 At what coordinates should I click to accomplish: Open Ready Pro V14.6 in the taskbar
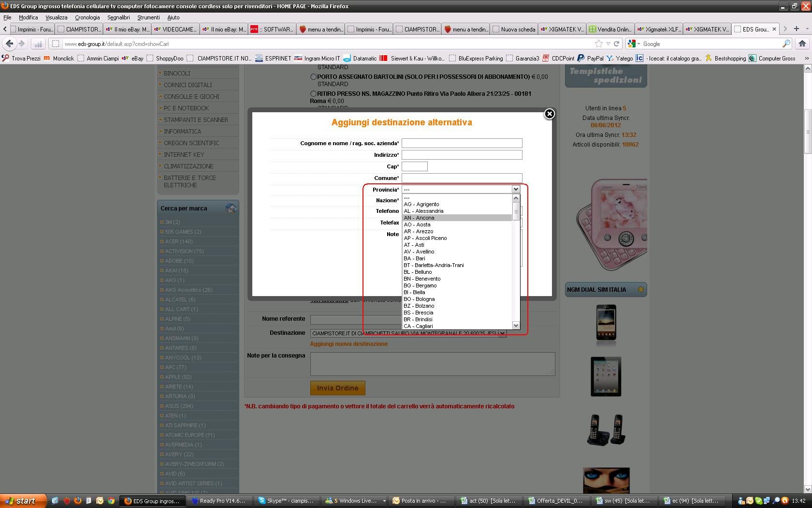click(x=218, y=501)
